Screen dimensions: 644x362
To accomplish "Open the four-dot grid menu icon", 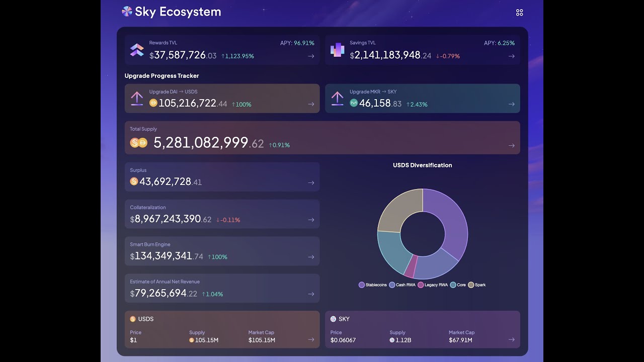I will click(x=520, y=13).
